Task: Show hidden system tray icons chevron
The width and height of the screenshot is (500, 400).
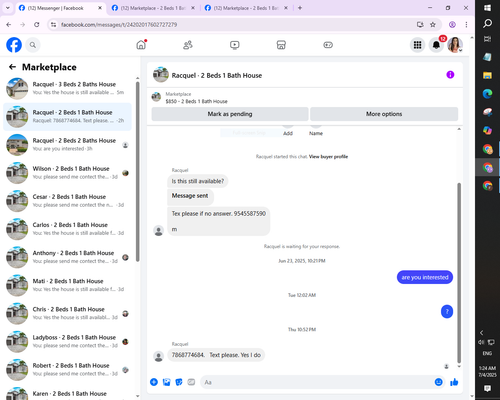Action: 481,333
